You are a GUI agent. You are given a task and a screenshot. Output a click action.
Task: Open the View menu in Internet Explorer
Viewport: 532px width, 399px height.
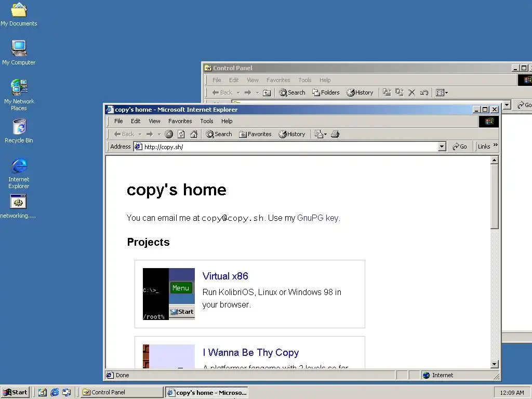point(154,121)
